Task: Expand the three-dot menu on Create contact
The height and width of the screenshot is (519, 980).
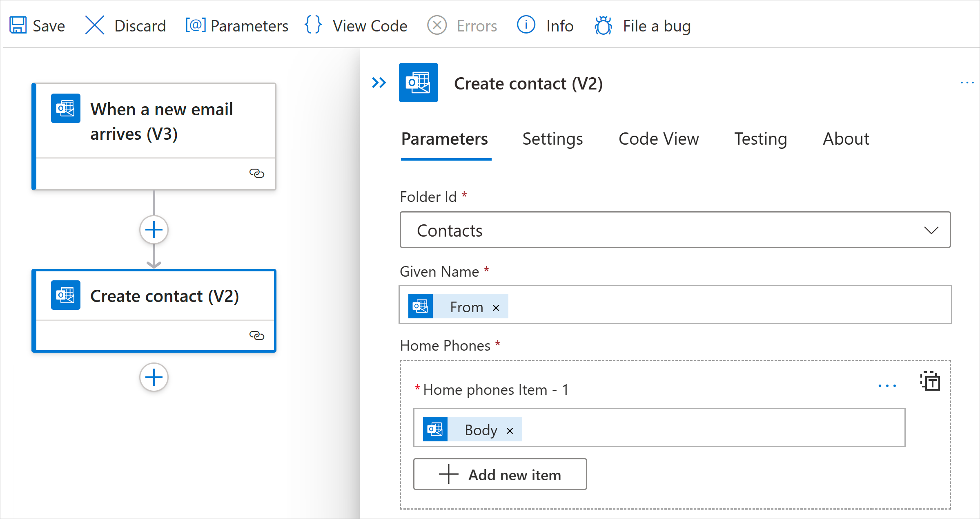Action: (966, 83)
